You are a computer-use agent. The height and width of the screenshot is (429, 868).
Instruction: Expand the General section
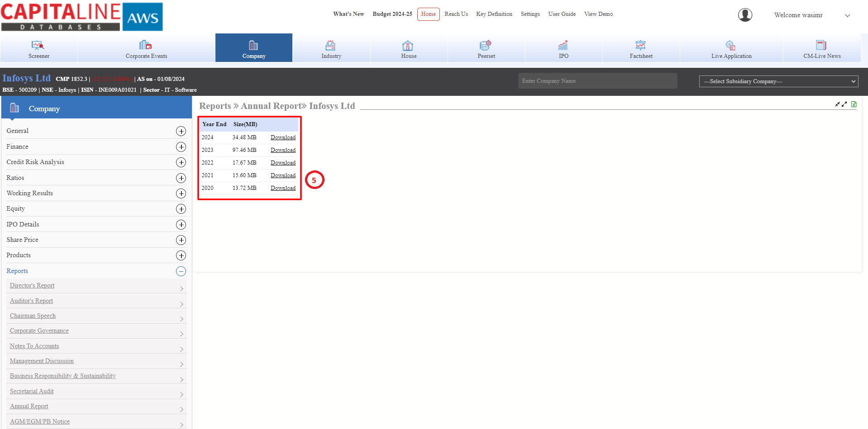pos(181,131)
